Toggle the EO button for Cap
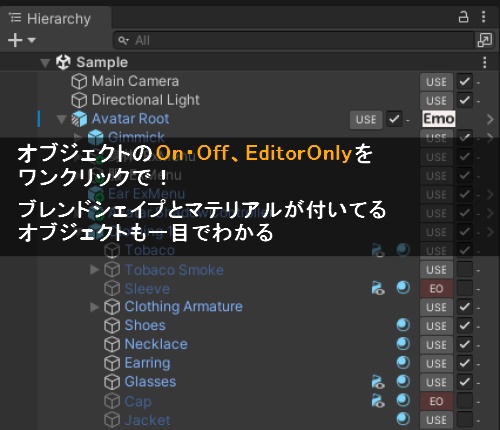500x430 pixels. point(436,401)
